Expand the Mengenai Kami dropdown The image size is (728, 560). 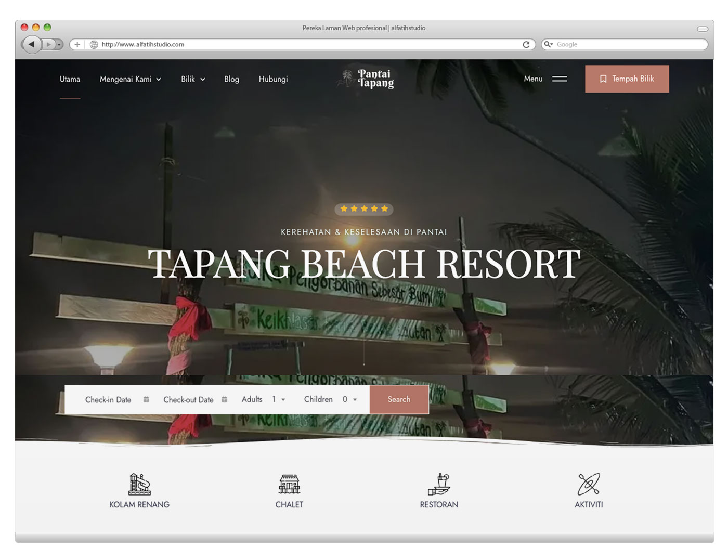[129, 79]
